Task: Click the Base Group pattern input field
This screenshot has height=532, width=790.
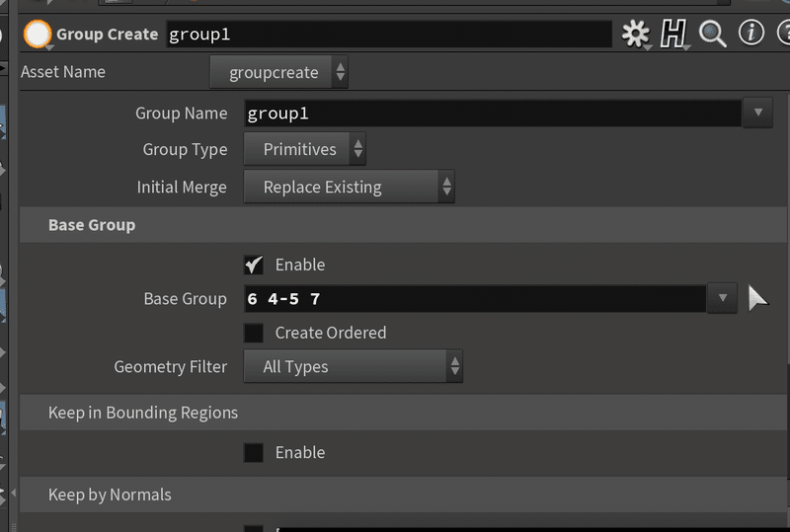Action: (x=474, y=298)
